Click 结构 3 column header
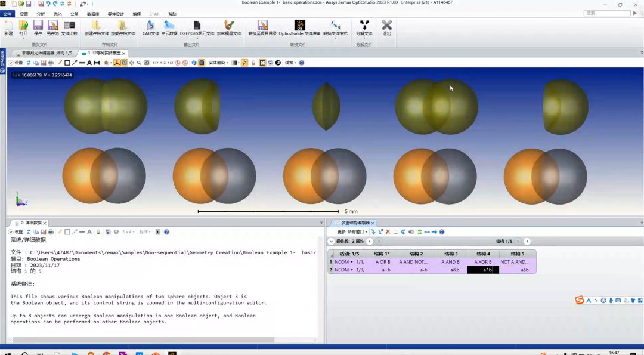This screenshot has width=644, height=355. point(451,254)
